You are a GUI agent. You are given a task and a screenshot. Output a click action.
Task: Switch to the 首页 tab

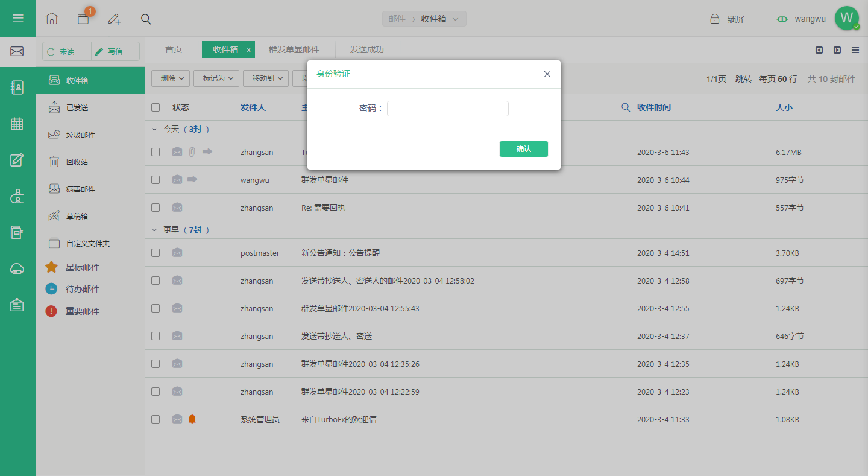(x=174, y=49)
